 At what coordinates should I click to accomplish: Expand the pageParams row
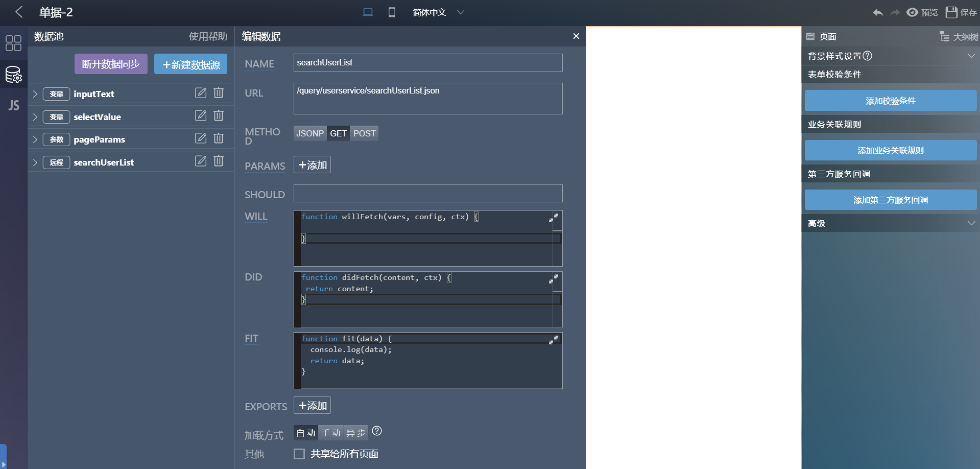click(35, 139)
